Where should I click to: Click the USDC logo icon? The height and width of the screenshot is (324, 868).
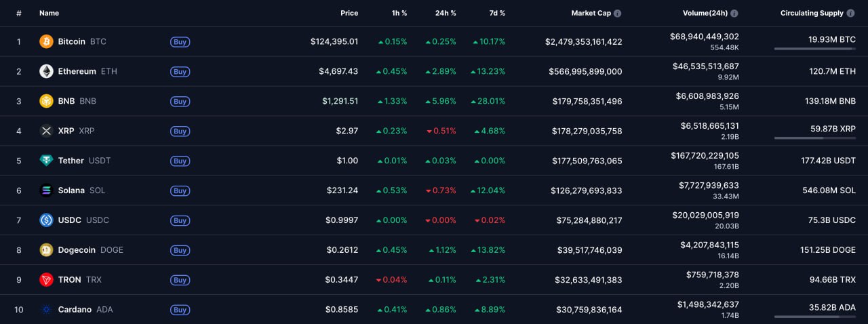46,220
